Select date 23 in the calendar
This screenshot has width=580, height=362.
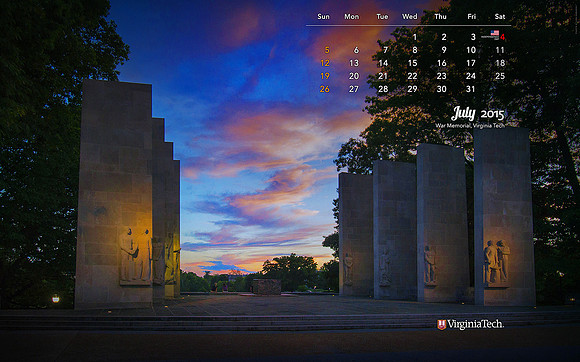(x=442, y=76)
